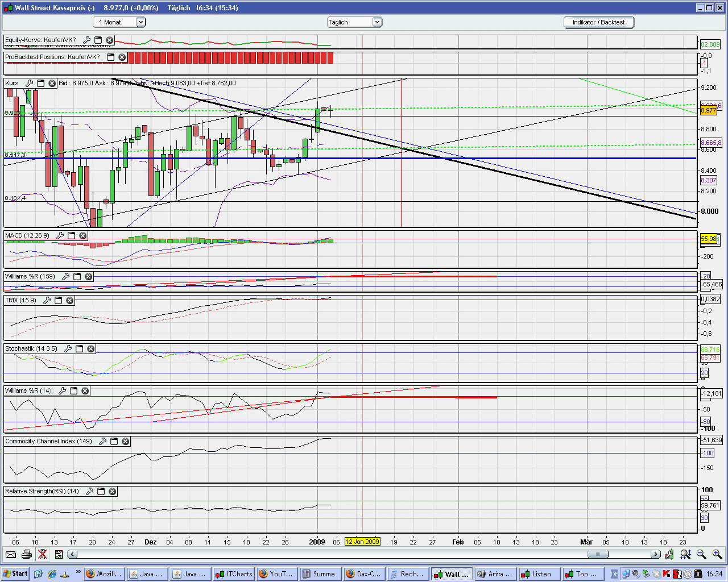Open wrench settings for Williams %R (159)
This screenshot has height=582, width=728.
pyautogui.click(x=66, y=276)
